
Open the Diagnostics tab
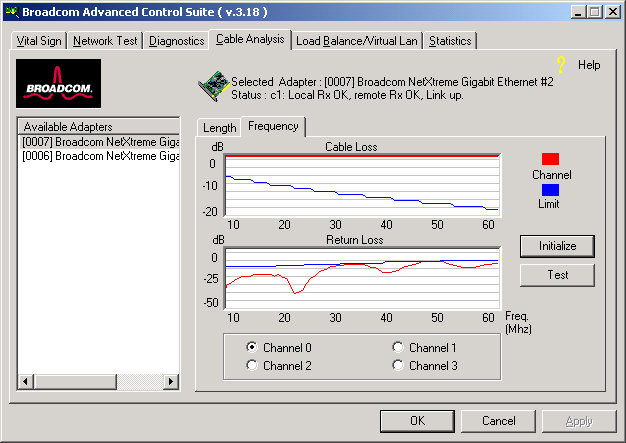(176, 41)
